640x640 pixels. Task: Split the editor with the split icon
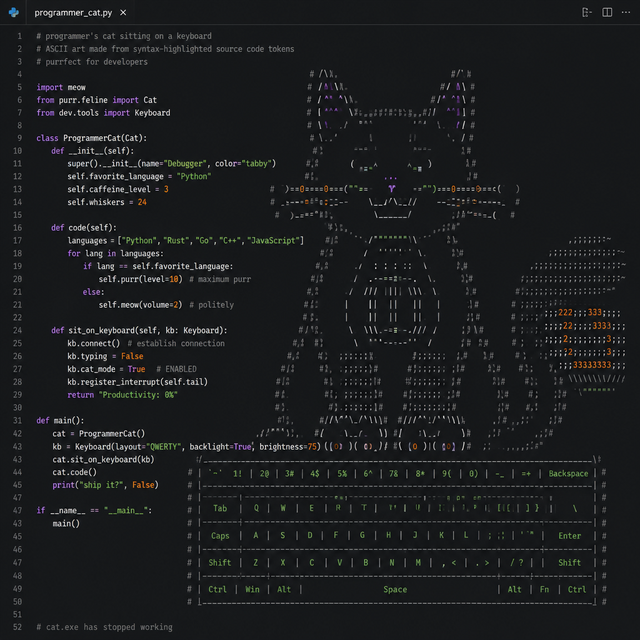607,13
